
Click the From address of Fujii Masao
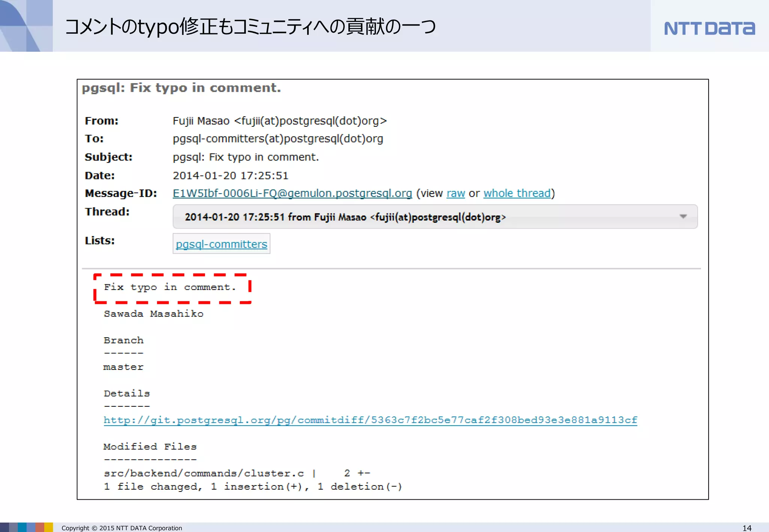pos(279,121)
